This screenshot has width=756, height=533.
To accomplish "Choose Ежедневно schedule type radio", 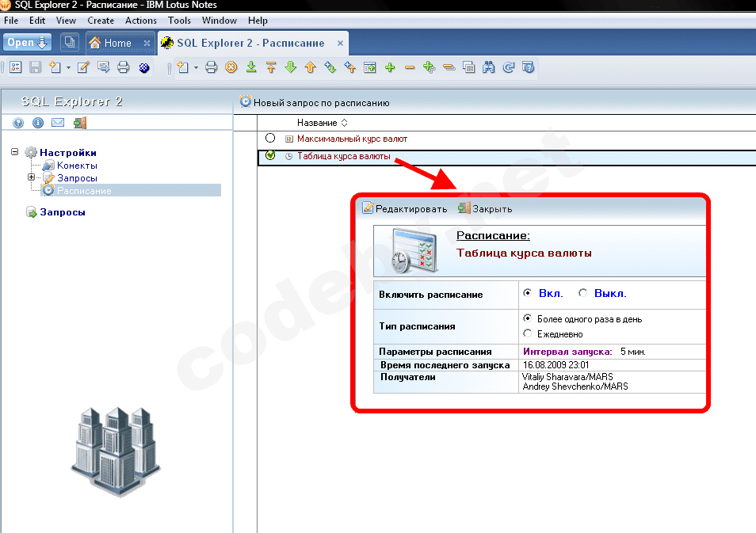I will (x=528, y=333).
